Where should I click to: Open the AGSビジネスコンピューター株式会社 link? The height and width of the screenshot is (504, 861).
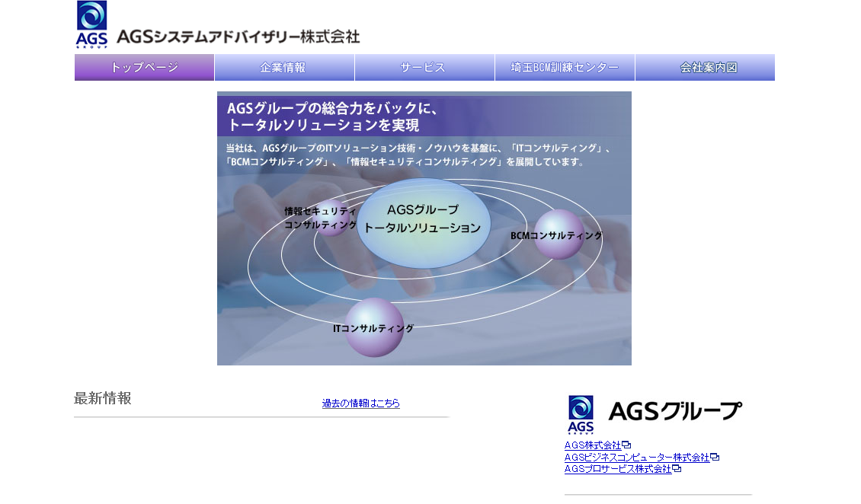pyautogui.click(x=635, y=457)
